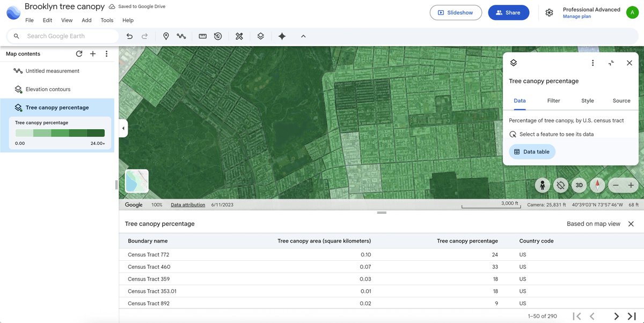Collapse the Tree canopy percentage info panel
The height and width of the screenshot is (323, 644).
point(611,63)
